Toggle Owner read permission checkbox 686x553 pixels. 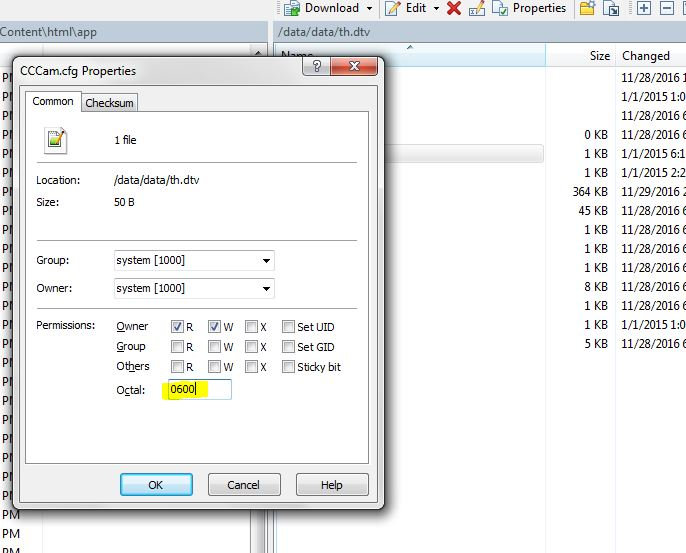177,326
